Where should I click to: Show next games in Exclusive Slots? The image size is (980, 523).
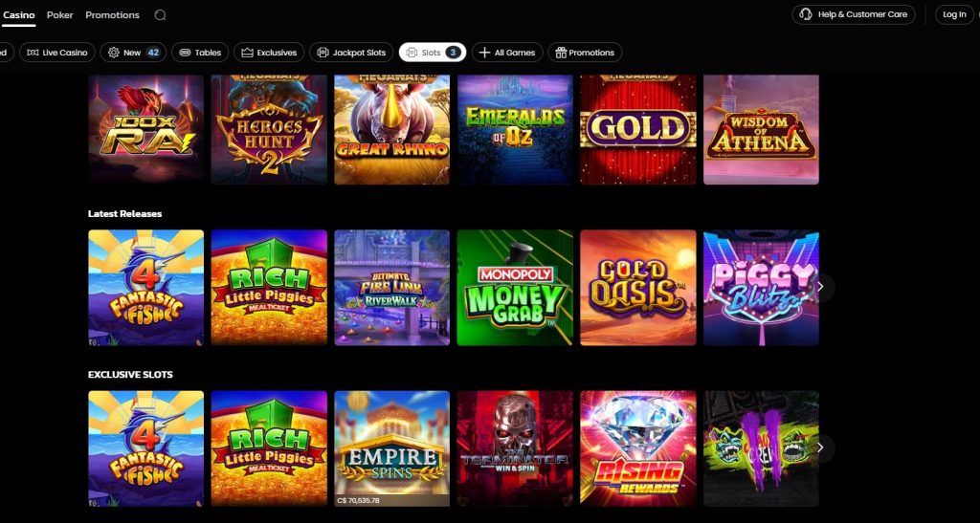click(820, 448)
